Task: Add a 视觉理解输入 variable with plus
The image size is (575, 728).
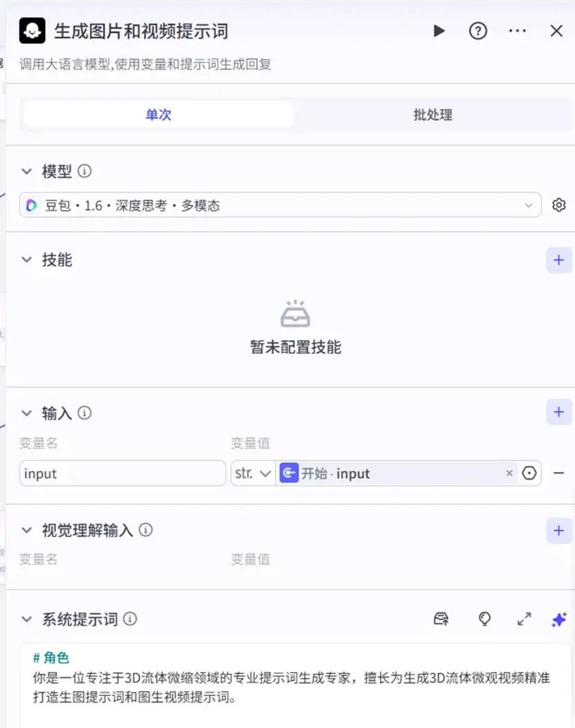Action: click(558, 531)
